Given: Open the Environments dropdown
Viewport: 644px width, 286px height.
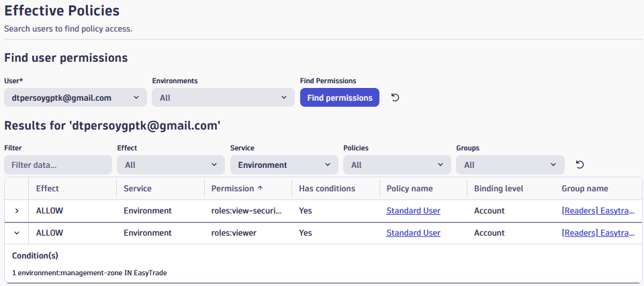Looking at the screenshot, I should [223, 98].
